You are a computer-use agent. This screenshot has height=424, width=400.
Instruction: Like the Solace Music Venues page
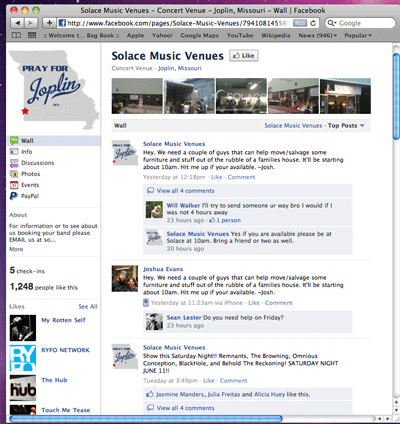coord(244,56)
